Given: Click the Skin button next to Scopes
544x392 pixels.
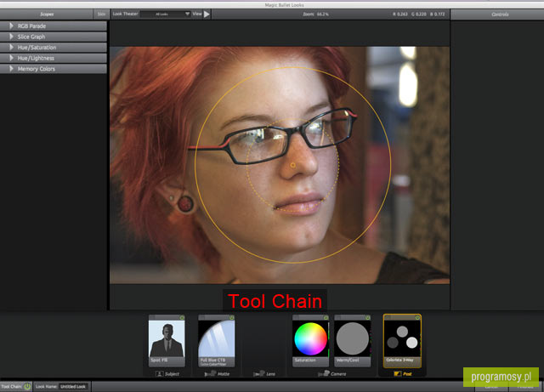Looking at the screenshot, I should pyautogui.click(x=101, y=14).
